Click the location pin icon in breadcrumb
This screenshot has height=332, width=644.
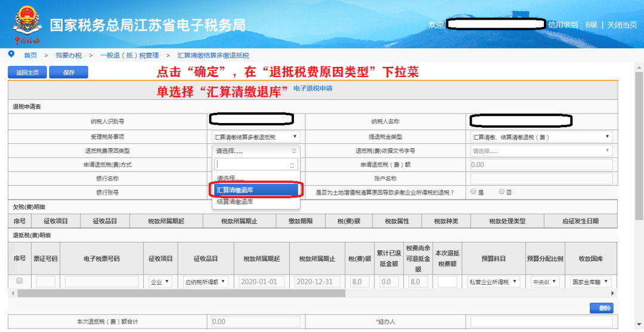[x=11, y=54]
